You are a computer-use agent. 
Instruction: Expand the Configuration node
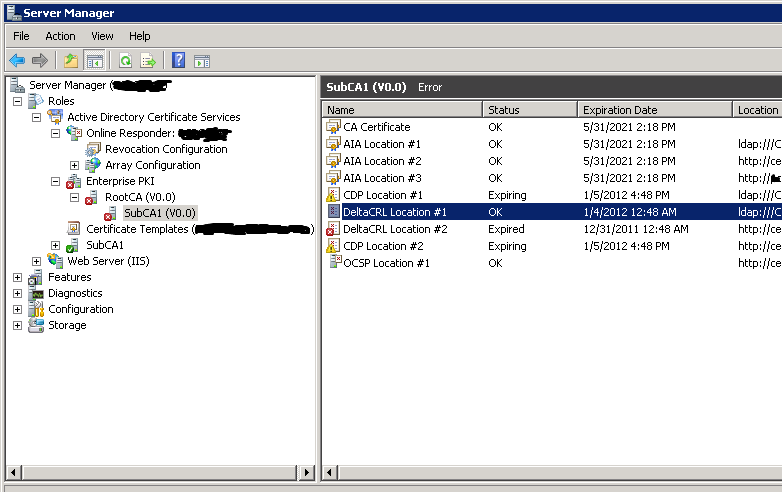(17, 310)
